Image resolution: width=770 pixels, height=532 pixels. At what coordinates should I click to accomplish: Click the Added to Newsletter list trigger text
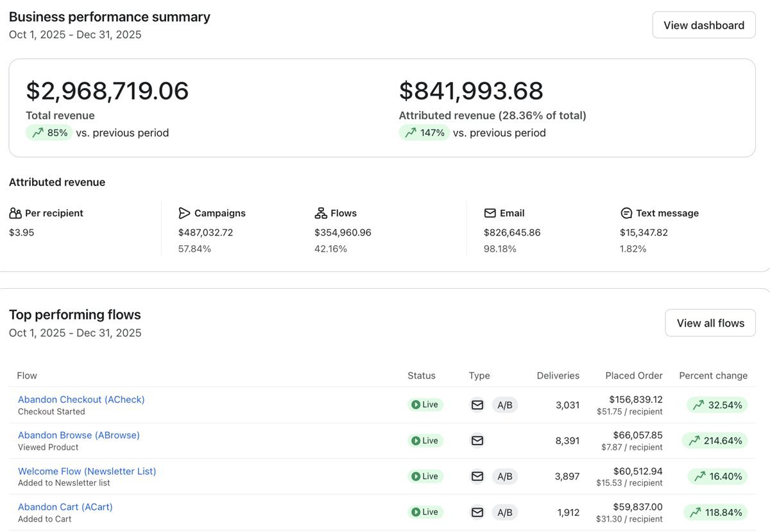[64, 483]
